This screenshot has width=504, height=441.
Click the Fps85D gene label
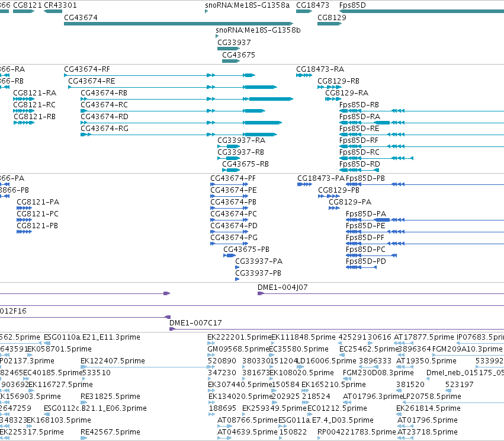[352, 5]
